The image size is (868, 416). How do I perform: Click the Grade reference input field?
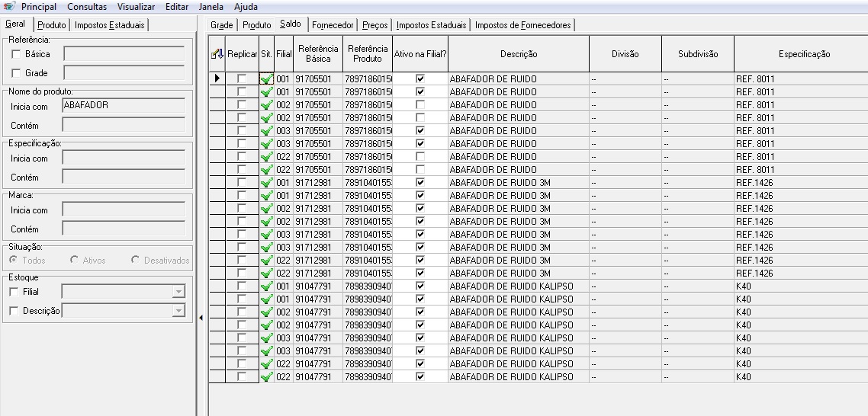124,72
